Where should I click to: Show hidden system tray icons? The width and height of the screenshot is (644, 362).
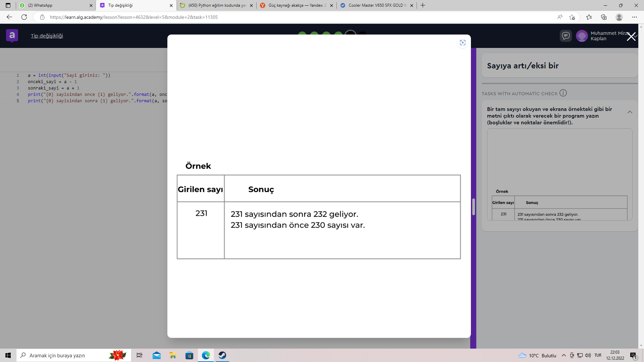click(x=563, y=355)
